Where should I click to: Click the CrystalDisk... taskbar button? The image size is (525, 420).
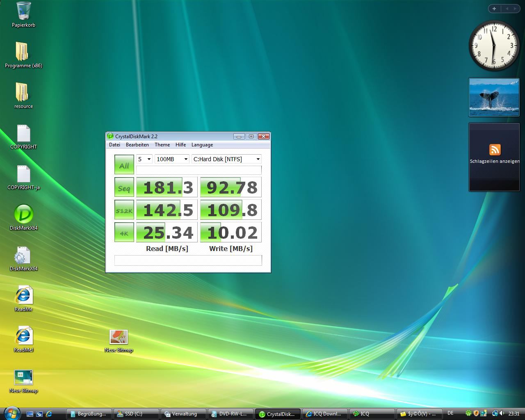[x=278, y=414]
